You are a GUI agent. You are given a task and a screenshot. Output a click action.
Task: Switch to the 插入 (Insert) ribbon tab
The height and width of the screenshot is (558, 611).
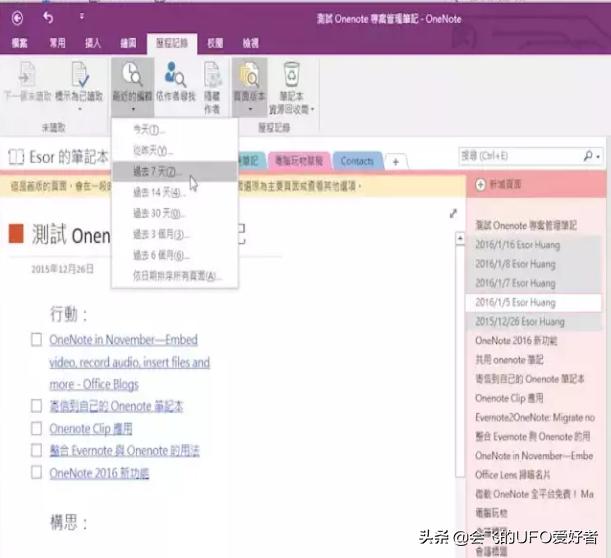coord(93,43)
